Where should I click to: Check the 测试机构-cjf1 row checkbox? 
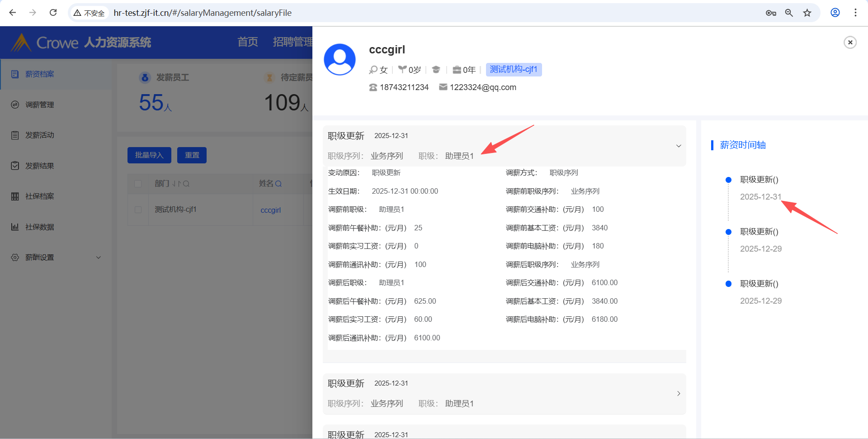pyautogui.click(x=138, y=210)
